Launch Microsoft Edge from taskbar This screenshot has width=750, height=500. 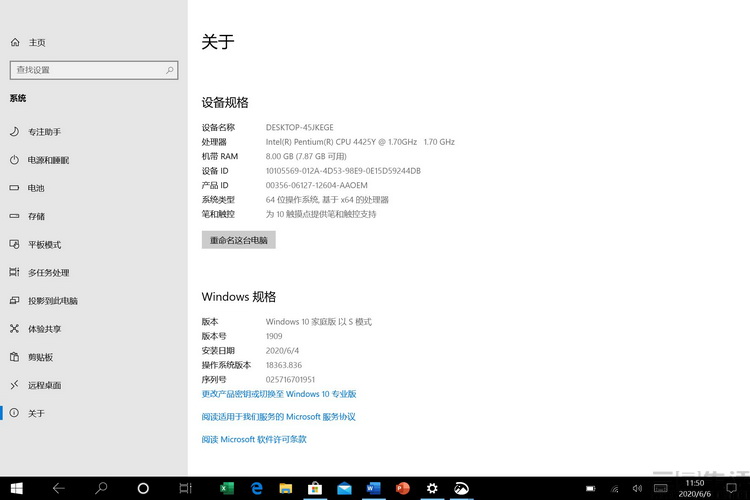tap(257, 488)
